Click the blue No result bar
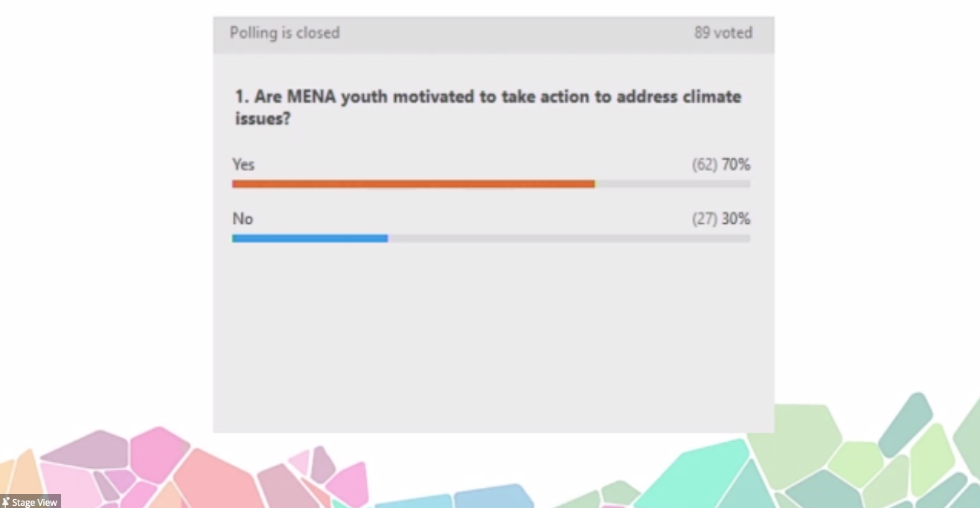 (x=310, y=238)
